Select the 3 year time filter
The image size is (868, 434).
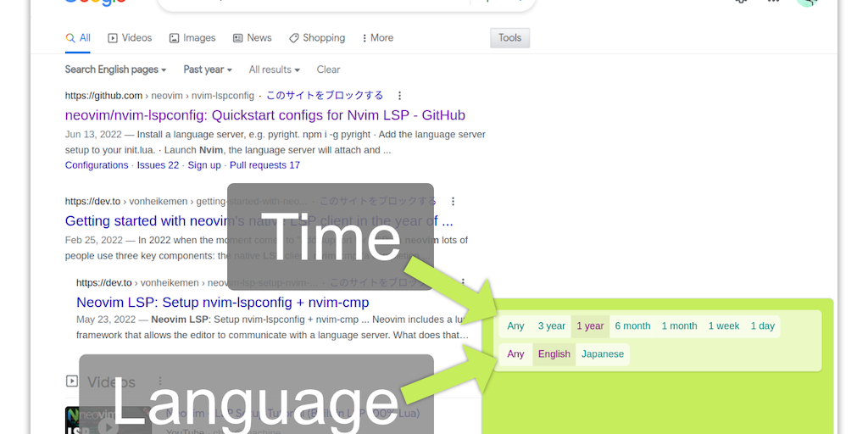[x=551, y=326]
